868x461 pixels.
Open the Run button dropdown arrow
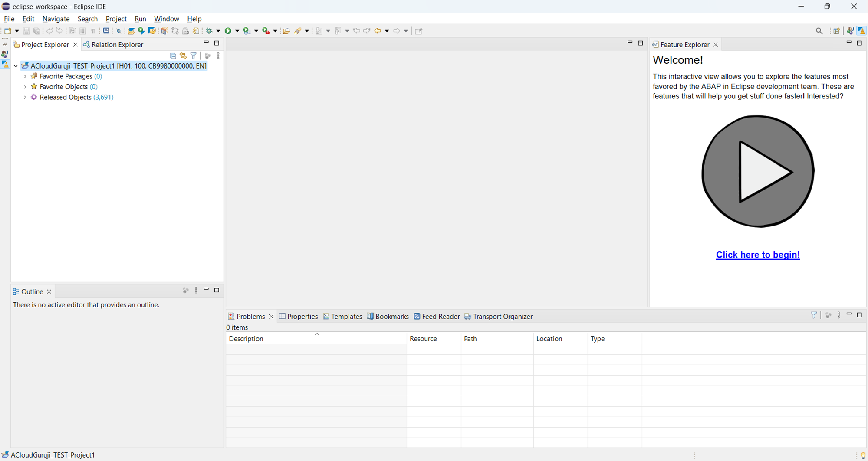coord(237,31)
